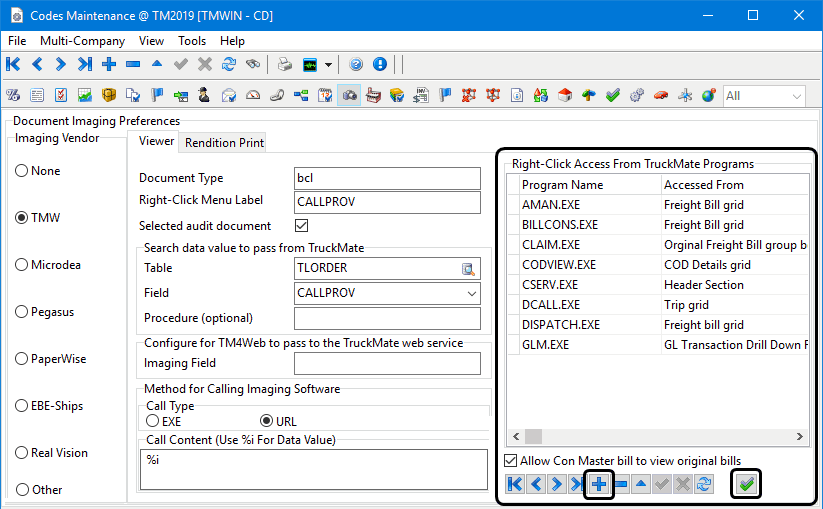Switch to the Rendition Print tab

pyautogui.click(x=224, y=142)
